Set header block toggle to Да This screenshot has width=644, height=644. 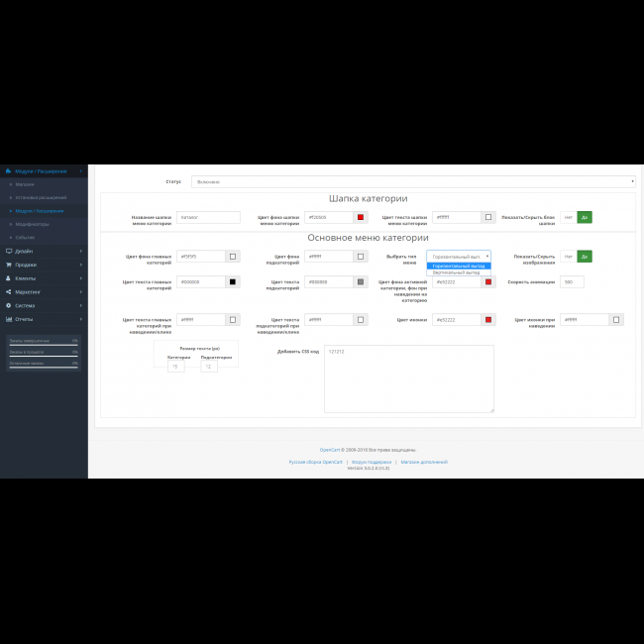click(x=585, y=217)
